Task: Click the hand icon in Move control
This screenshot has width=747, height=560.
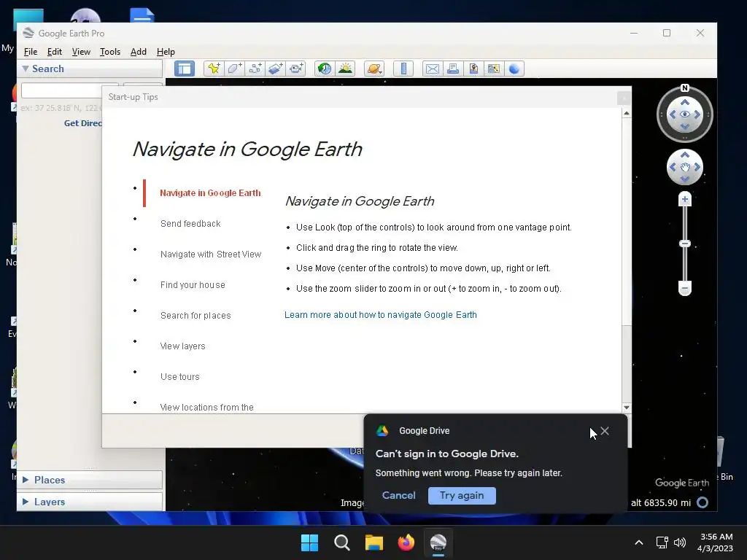Action: (684, 167)
